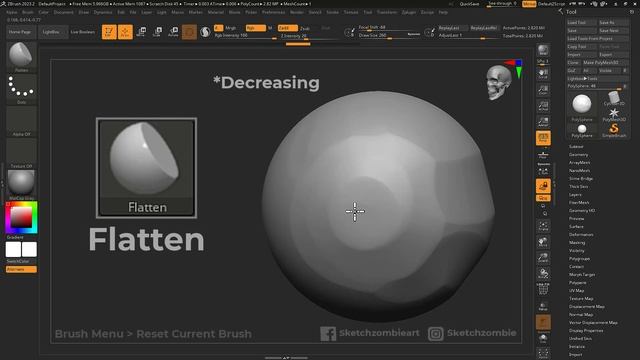
Task: Click the Frame icon on right shelf
Action: click(543, 226)
